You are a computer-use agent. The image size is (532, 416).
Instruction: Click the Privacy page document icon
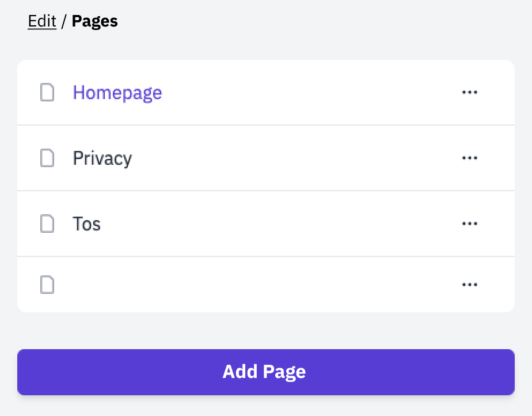(x=47, y=158)
